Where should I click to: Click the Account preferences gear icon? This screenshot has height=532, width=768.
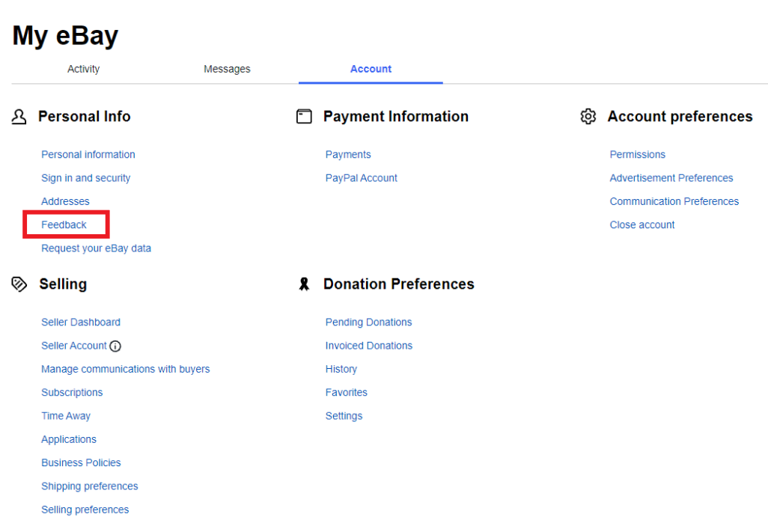click(x=588, y=117)
